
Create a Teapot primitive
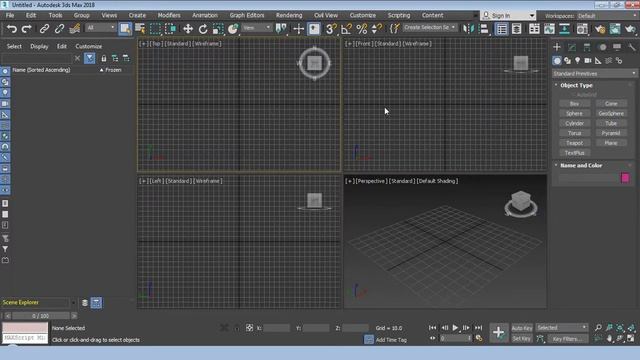click(x=574, y=143)
